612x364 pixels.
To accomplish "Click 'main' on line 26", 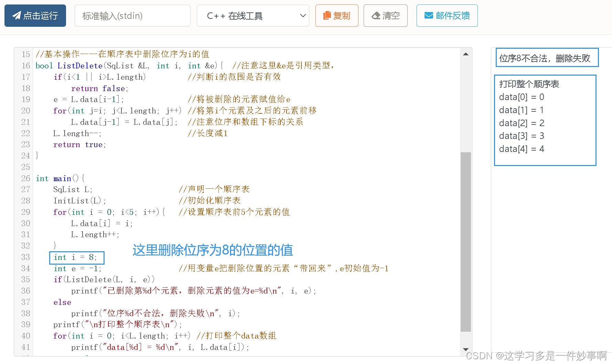I will coord(62,178).
